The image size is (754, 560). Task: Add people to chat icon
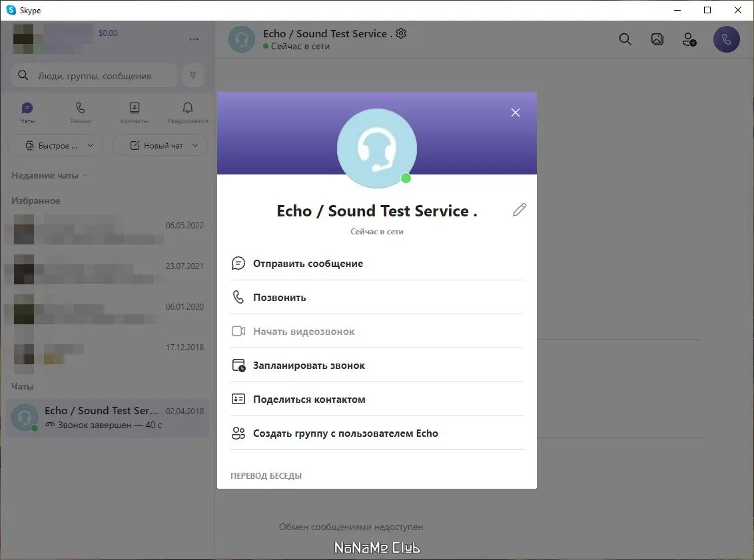689,39
